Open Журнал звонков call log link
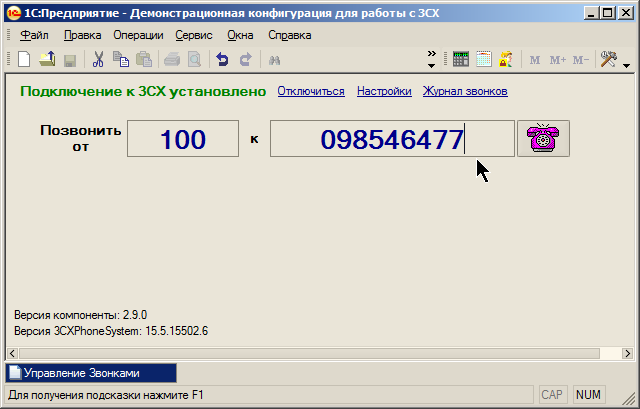 [465, 91]
